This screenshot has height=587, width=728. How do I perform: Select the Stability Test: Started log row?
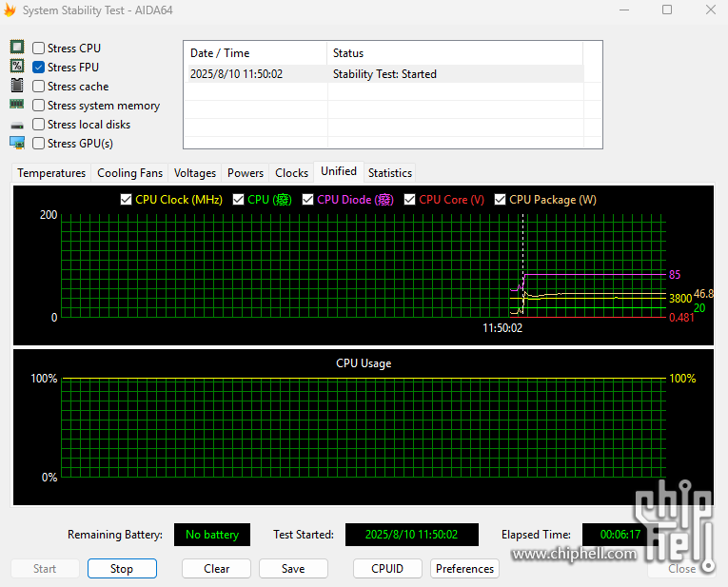[x=384, y=74]
